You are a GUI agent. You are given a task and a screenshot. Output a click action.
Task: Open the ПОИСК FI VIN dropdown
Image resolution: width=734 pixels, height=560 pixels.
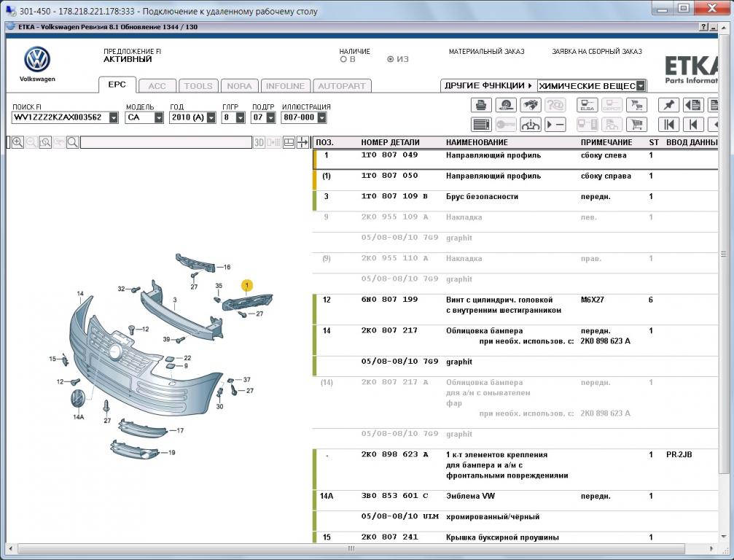click(x=114, y=117)
